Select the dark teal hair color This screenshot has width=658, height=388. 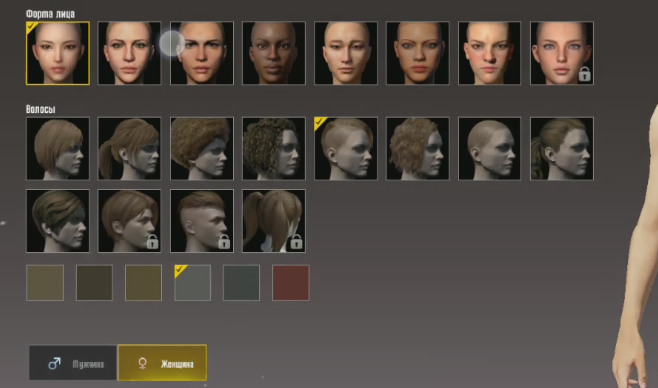click(241, 283)
